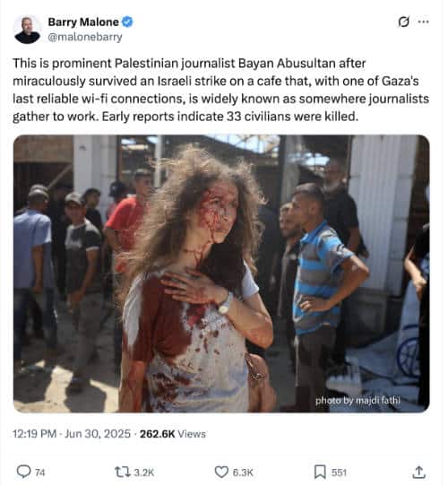The image size is (448, 486).
Task: Bookmark the post with the bookmark icon
Action: click(x=320, y=472)
